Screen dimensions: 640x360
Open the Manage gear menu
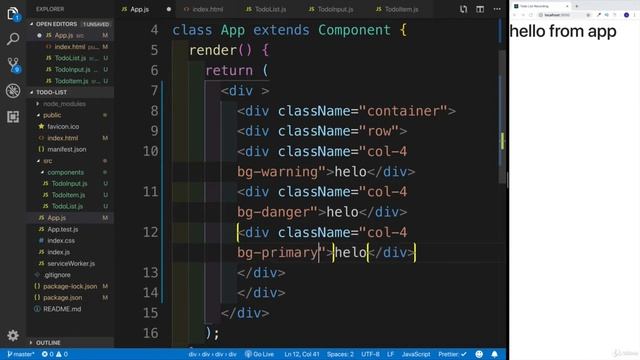pyautogui.click(x=13, y=336)
